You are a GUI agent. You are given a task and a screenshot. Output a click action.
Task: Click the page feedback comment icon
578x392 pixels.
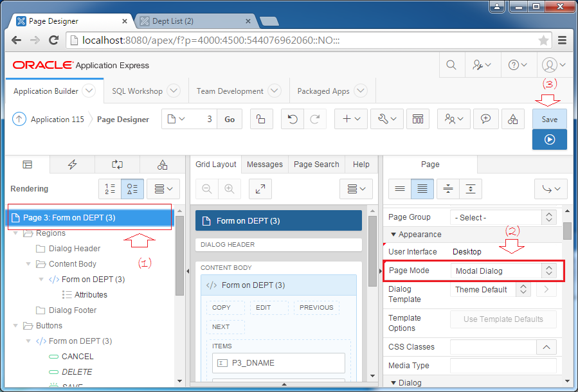[x=486, y=119]
